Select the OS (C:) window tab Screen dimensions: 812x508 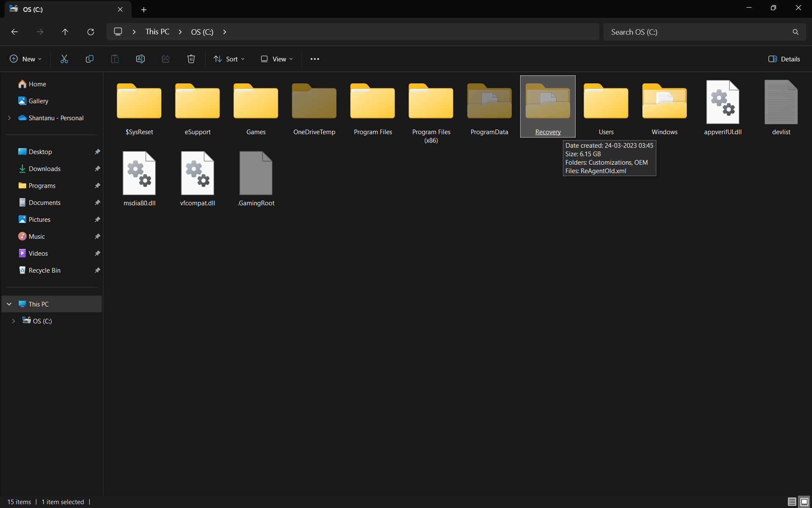coord(68,9)
